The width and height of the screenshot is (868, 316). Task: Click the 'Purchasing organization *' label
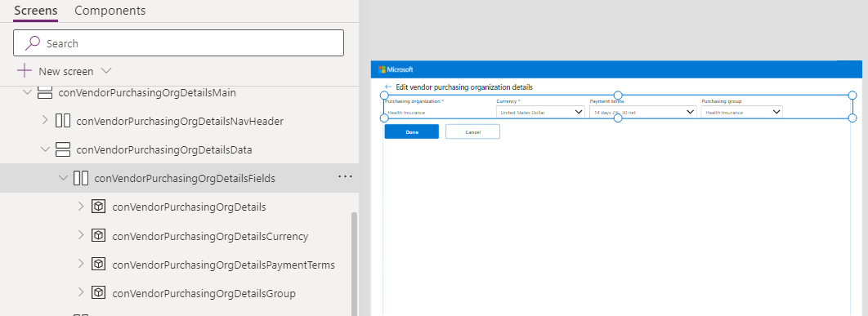click(x=414, y=101)
